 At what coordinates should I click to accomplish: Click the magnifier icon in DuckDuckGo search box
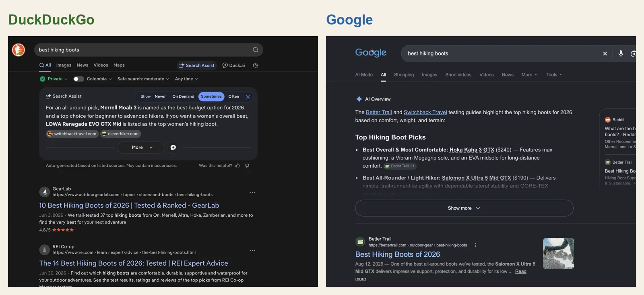pyautogui.click(x=256, y=50)
